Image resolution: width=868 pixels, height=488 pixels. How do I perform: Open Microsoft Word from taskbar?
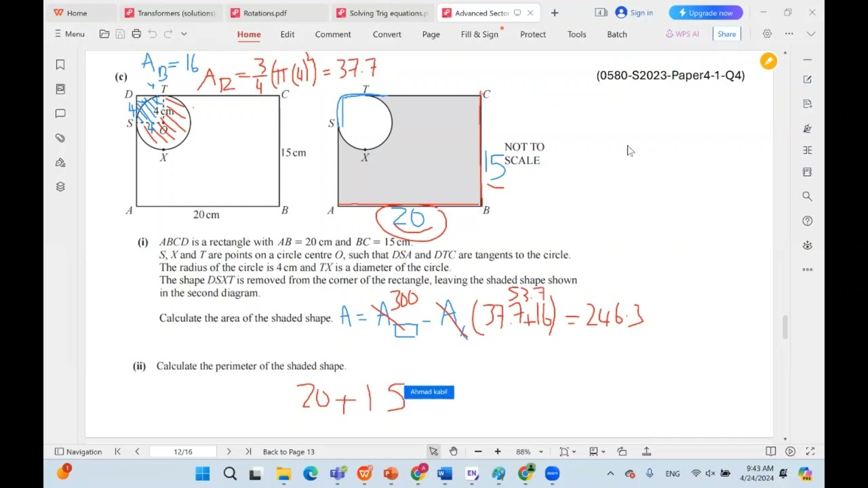pos(445,474)
